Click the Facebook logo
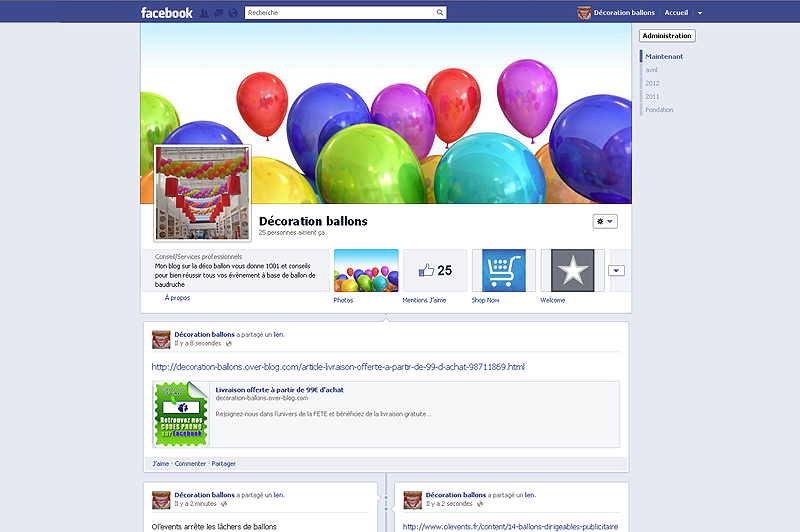 [167, 13]
